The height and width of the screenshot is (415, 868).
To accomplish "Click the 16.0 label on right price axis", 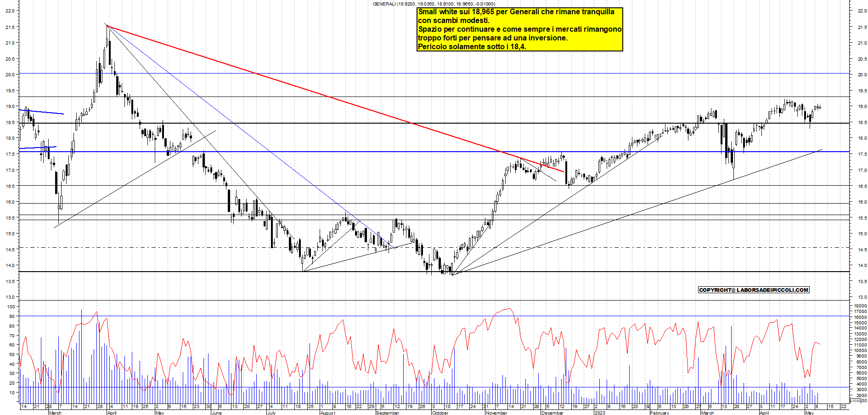I will [862, 202].
